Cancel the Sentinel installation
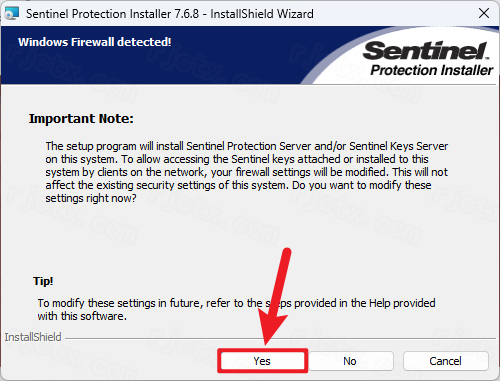 [x=446, y=361]
